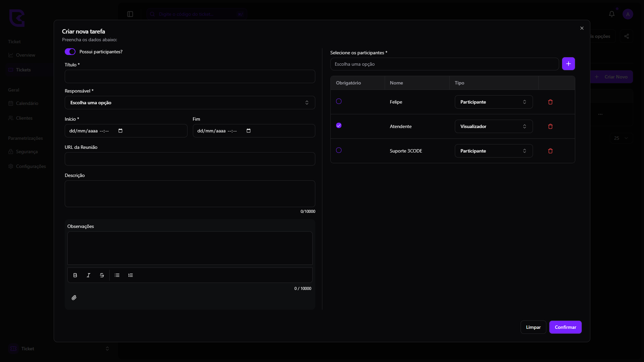
Task: Mark Felipe as obrigatório
Action: pos(339,101)
